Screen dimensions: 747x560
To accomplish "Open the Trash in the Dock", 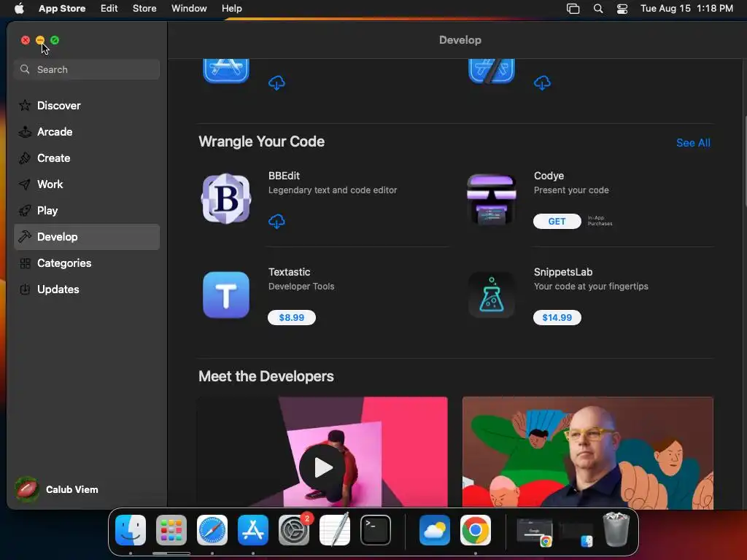I will [616, 529].
